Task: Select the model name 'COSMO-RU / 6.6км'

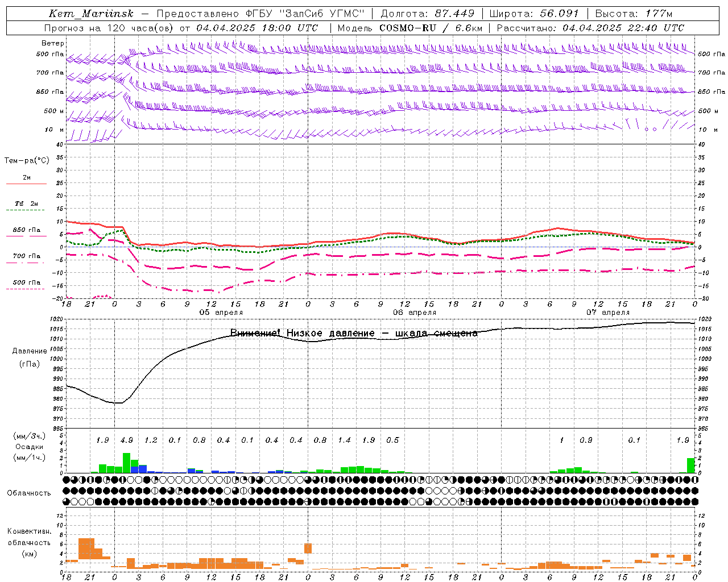Action: click(x=431, y=28)
